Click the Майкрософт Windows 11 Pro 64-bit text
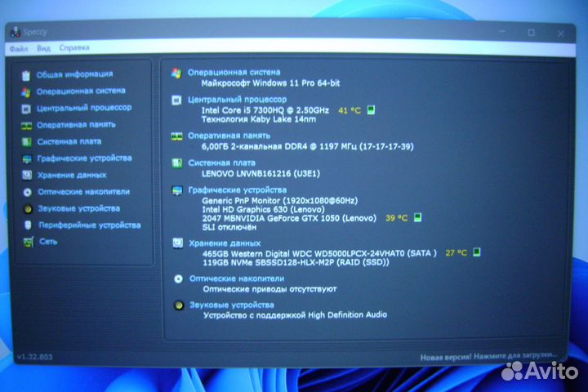 pyautogui.click(x=270, y=83)
